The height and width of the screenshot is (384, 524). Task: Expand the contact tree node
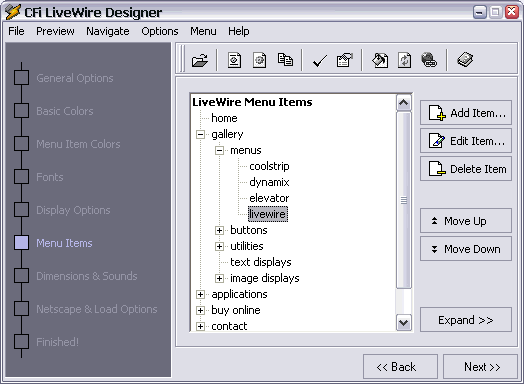tap(200, 326)
